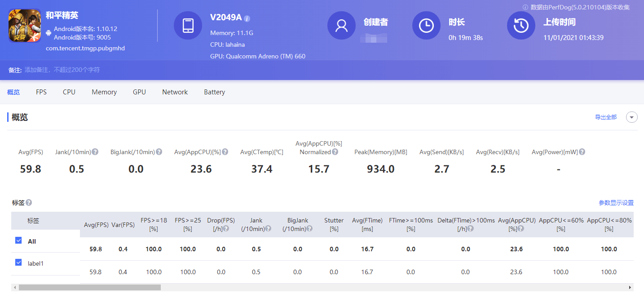Click the duration clock icon
The width and height of the screenshot is (644, 298).
(426, 25)
